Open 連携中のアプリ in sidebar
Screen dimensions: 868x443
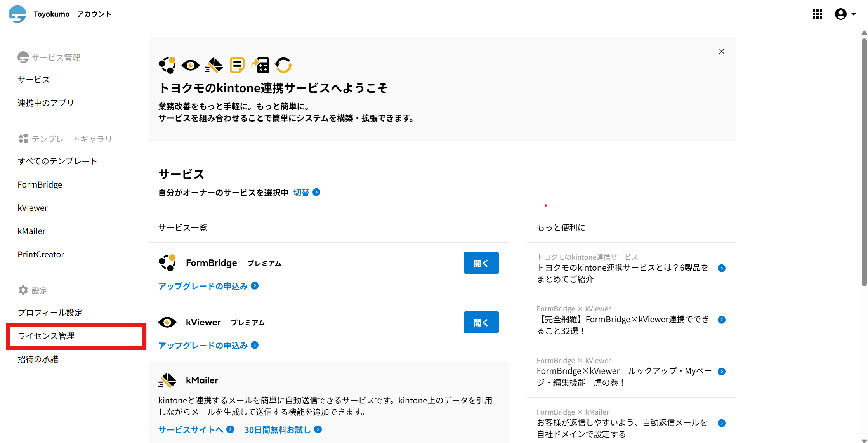pyautogui.click(x=45, y=103)
